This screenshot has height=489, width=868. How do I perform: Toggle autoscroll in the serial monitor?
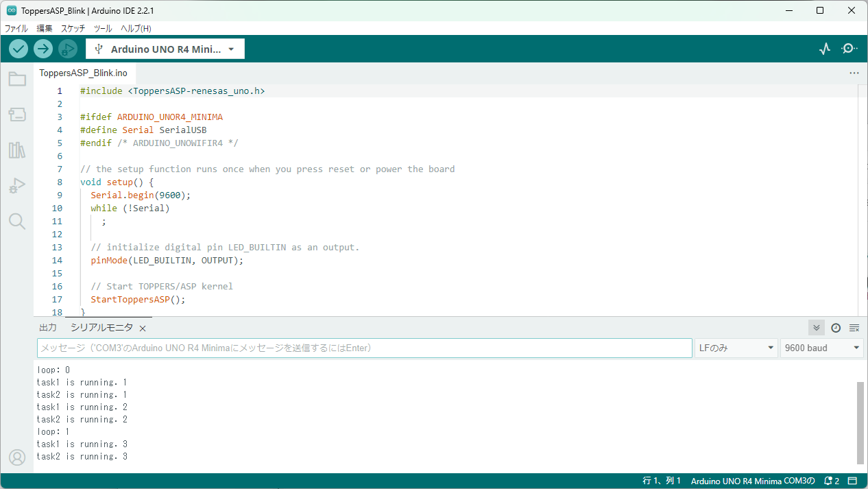pos(816,327)
